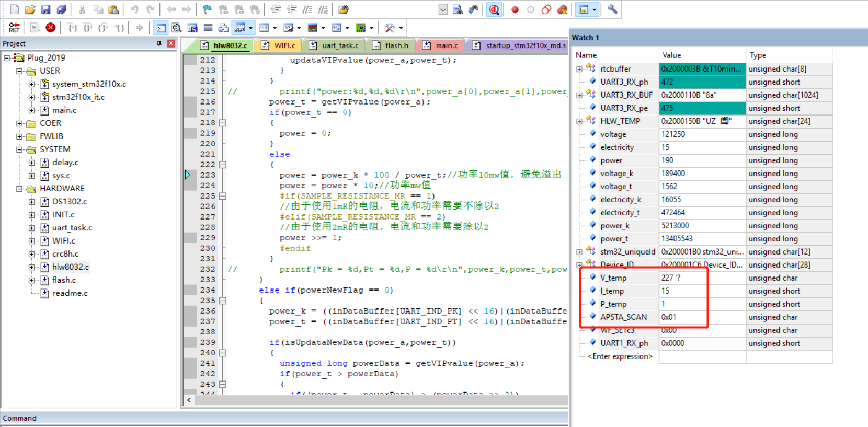Switch to the flash.h tab
This screenshot has height=427, width=868.
pyautogui.click(x=391, y=45)
